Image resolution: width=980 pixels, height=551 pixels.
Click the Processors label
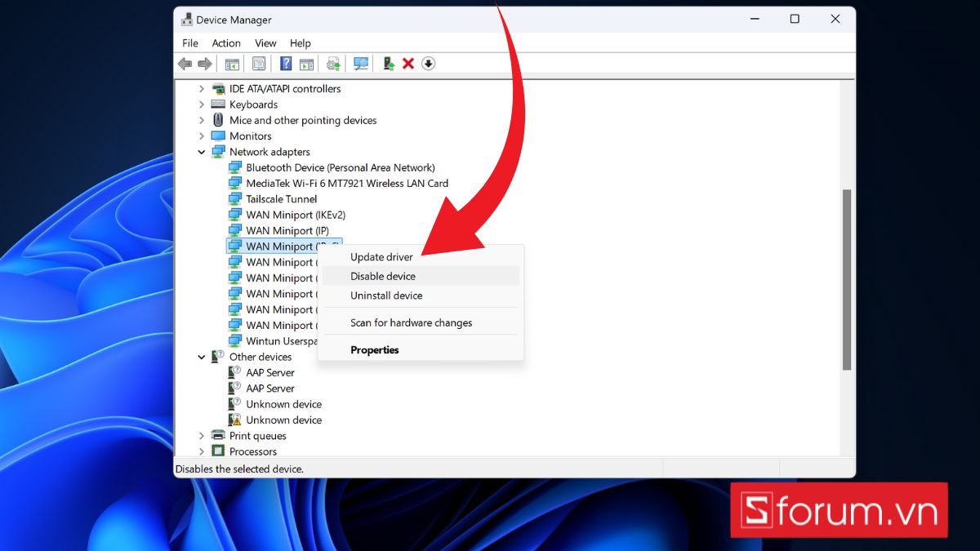[253, 451]
